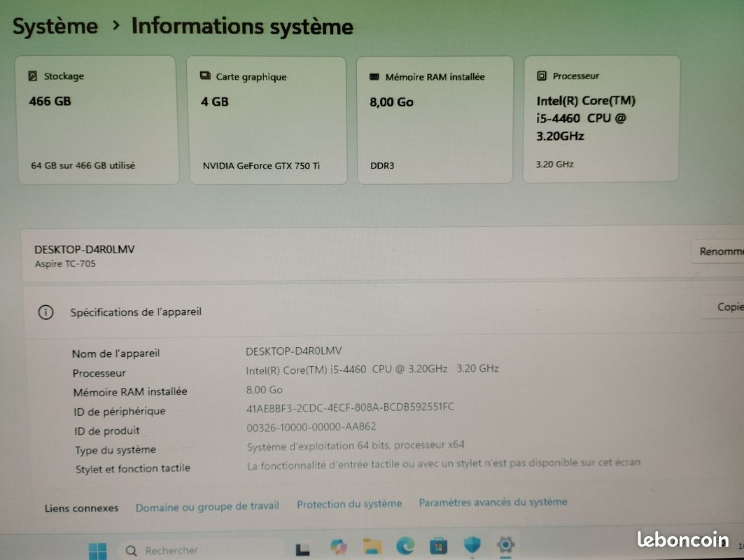Click the Nom de l'appareil value DESKTOP-D4R0LMV
The width and height of the screenshot is (744, 560).
pos(294,351)
